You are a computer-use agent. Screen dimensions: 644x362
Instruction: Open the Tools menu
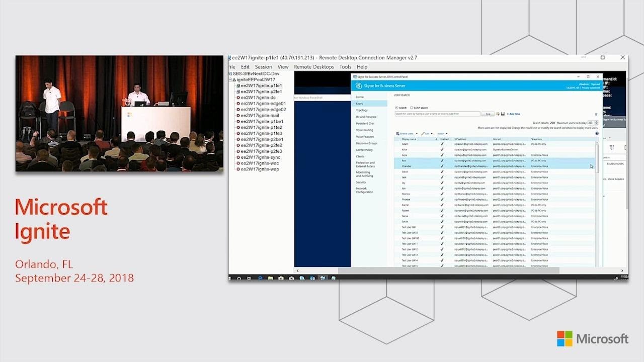[x=345, y=67]
